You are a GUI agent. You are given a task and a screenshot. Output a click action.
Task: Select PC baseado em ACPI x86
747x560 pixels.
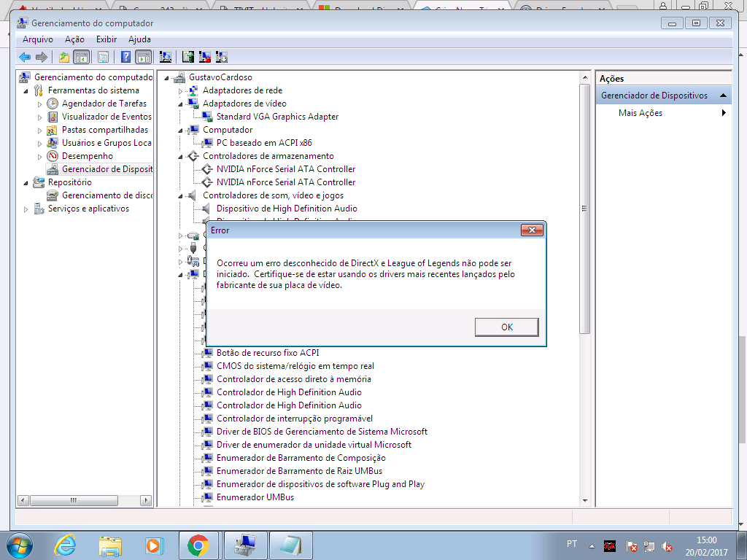coord(264,143)
